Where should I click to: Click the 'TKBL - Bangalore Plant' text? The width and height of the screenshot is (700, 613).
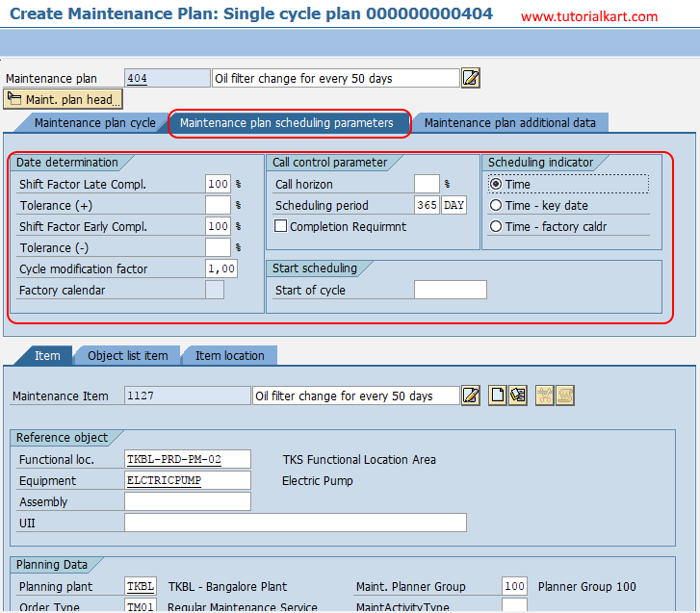[x=227, y=586]
